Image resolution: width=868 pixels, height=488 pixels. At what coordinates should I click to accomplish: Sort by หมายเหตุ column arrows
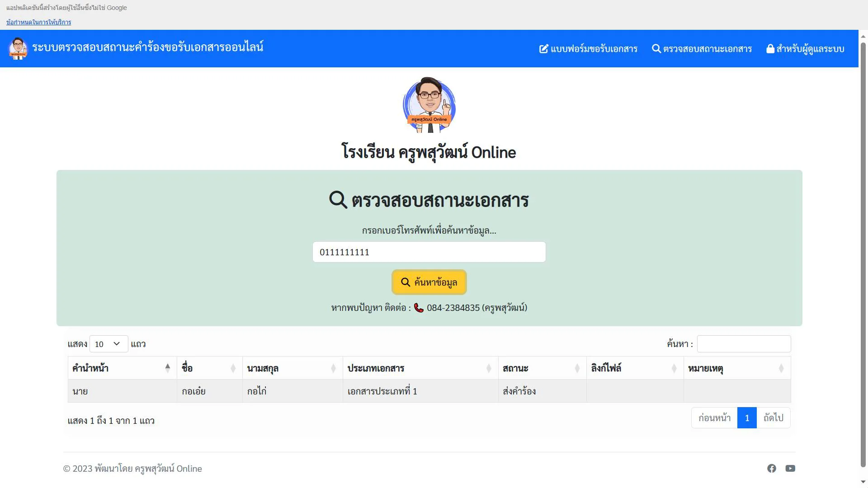click(x=781, y=368)
